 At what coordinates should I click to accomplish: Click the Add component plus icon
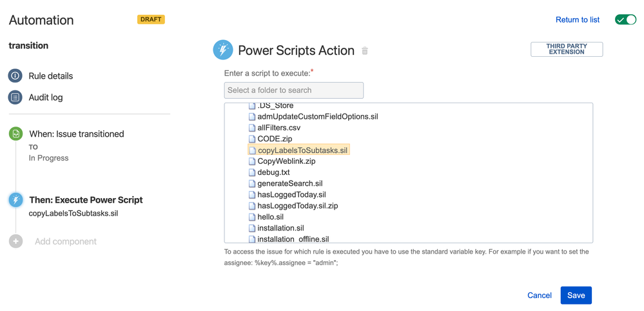15,241
